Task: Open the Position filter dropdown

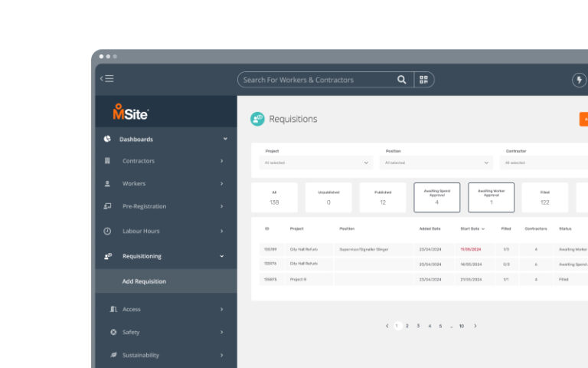Action: click(x=437, y=163)
